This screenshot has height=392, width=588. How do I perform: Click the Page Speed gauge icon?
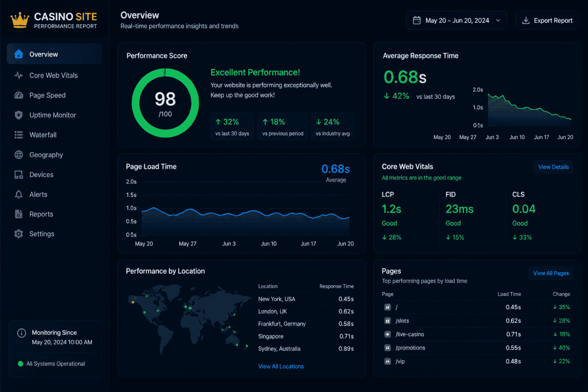19,95
